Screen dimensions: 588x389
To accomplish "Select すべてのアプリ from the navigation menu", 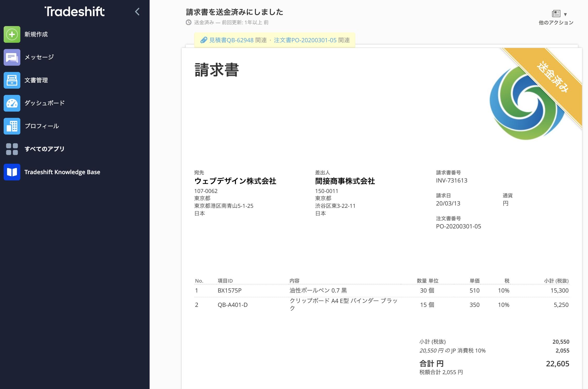I will pyautogui.click(x=44, y=149).
